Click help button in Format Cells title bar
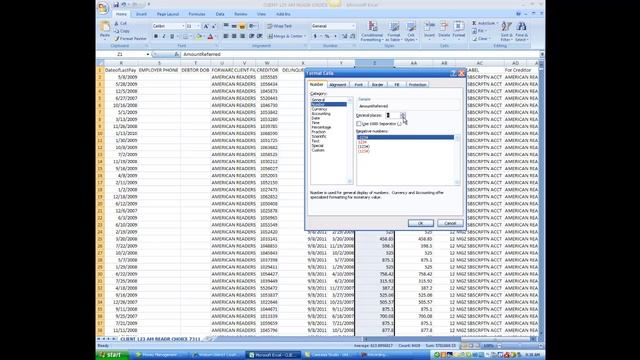 (453, 73)
